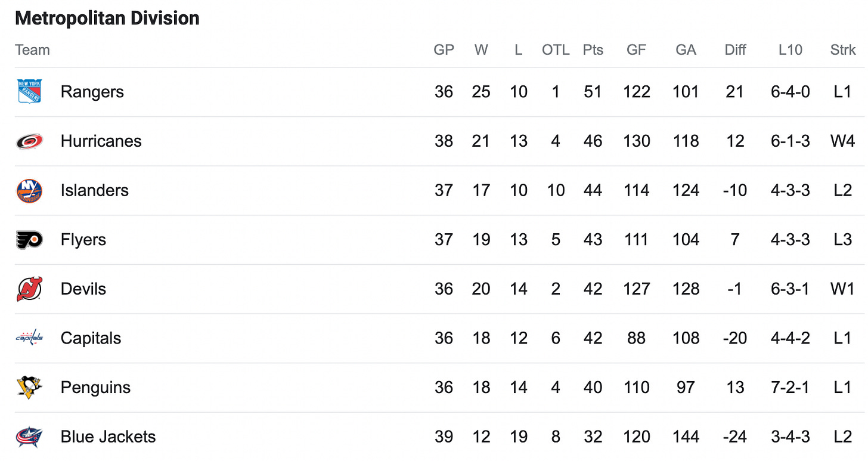Select the Pts column header
The height and width of the screenshot is (461, 868).
tap(593, 50)
